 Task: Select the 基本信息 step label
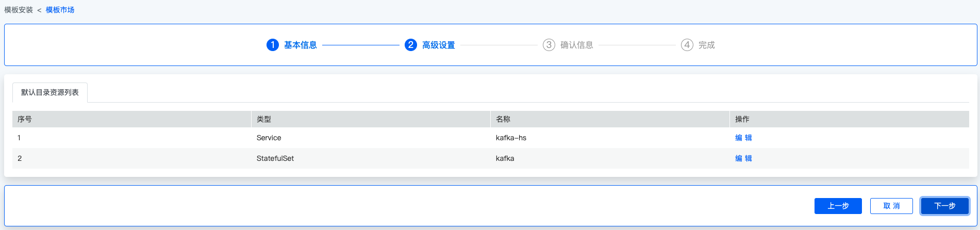point(301,45)
